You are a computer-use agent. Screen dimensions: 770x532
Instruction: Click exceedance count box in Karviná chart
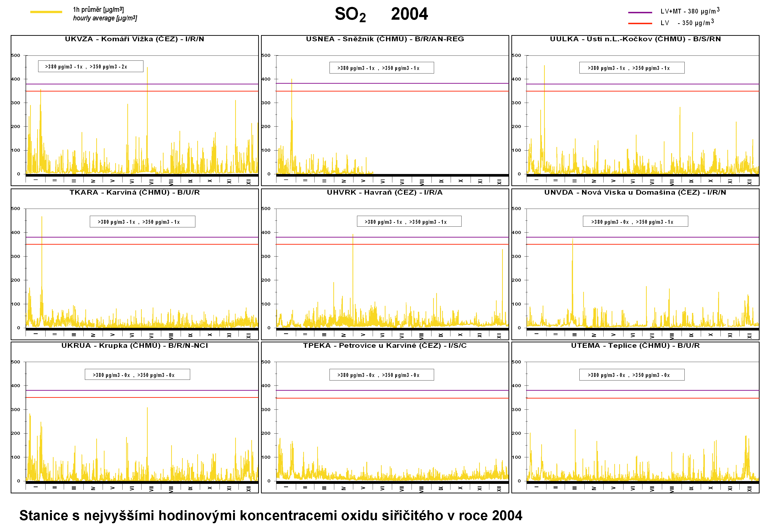(x=142, y=222)
